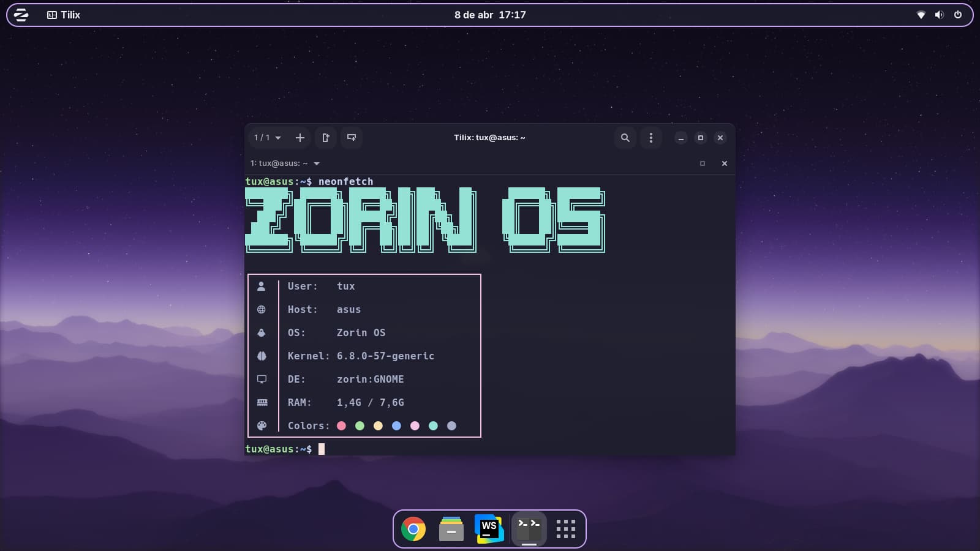980x551 pixels.
Task: Maximize the terminal pane
Action: [703, 163]
